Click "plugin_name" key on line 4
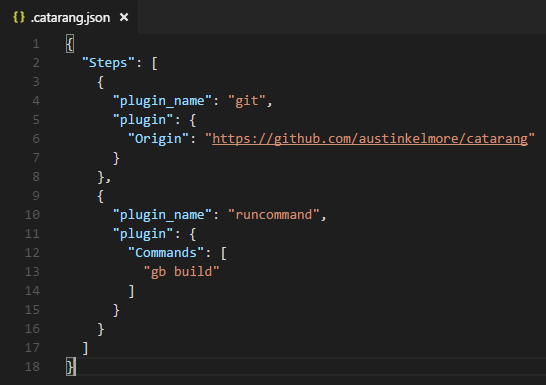This screenshot has width=546, height=385. 162,101
